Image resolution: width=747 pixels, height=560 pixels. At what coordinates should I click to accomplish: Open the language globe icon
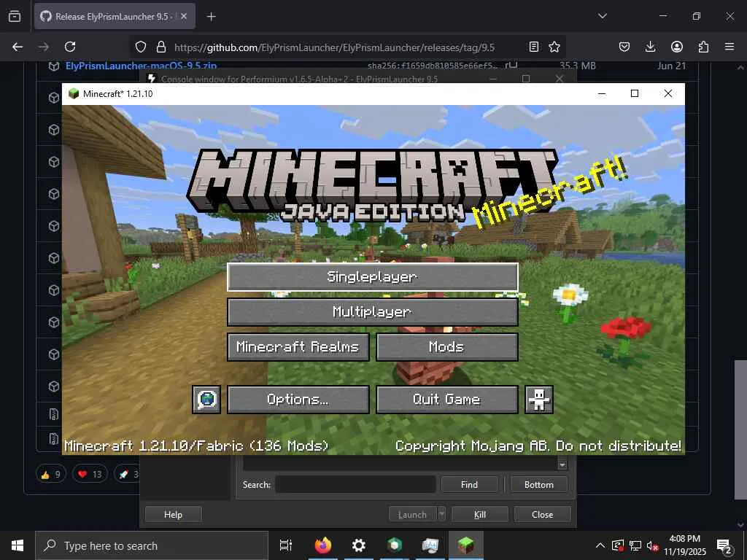206,400
